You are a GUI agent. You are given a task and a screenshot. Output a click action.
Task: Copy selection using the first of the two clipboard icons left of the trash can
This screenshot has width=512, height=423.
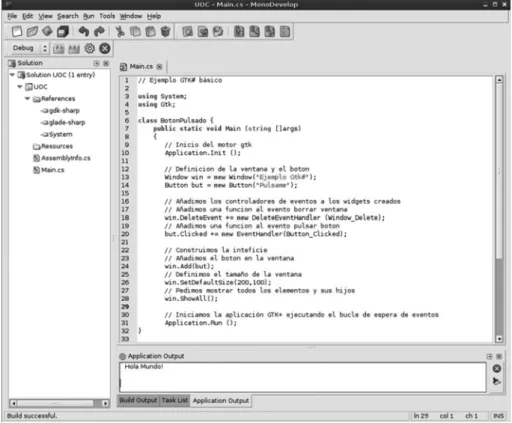pos(135,32)
